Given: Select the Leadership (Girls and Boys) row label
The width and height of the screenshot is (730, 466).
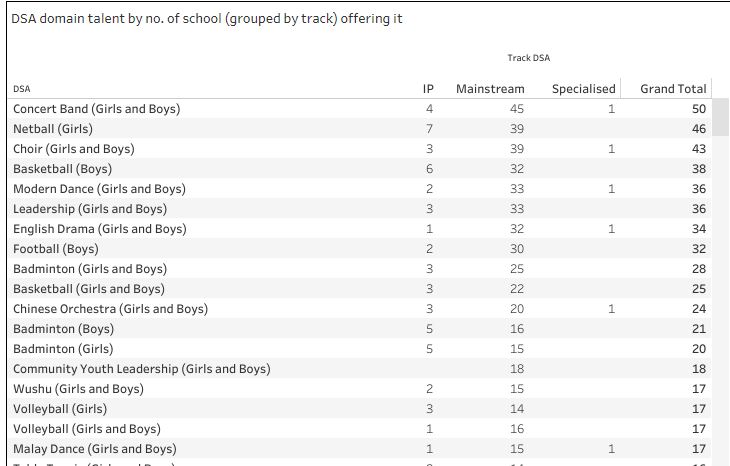Looking at the screenshot, I should (x=90, y=209).
